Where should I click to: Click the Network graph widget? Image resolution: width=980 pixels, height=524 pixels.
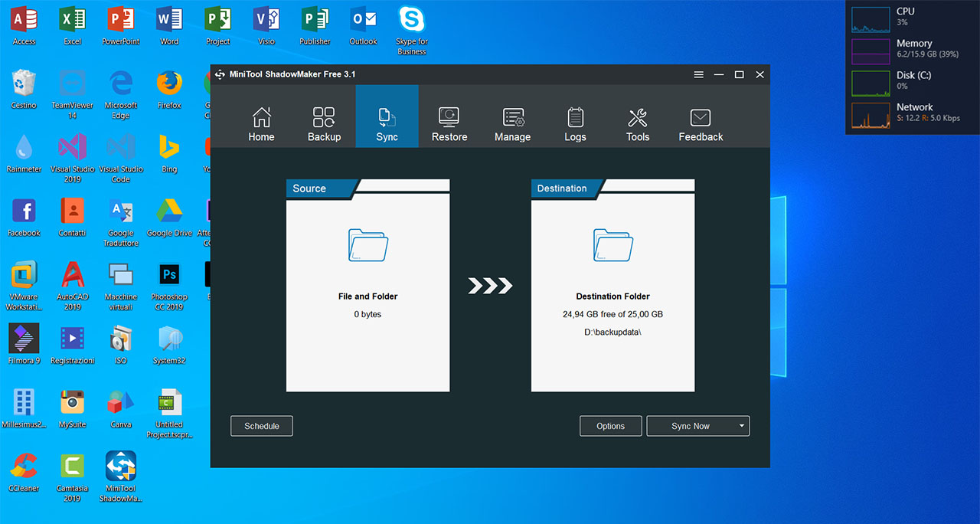[871, 116]
